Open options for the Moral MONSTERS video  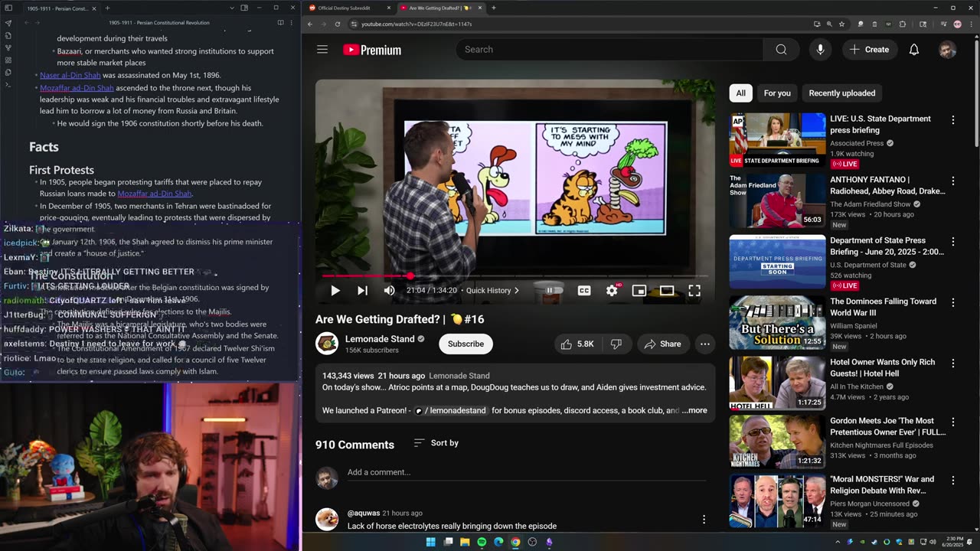(x=953, y=481)
